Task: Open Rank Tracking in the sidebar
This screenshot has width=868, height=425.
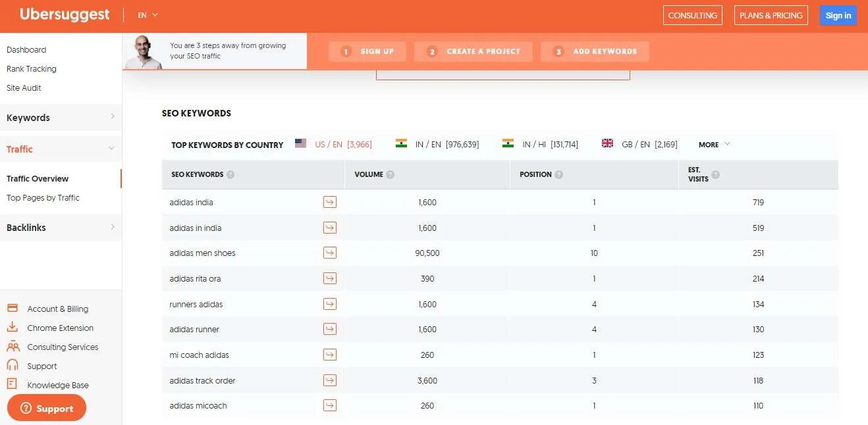Action: point(32,68)
